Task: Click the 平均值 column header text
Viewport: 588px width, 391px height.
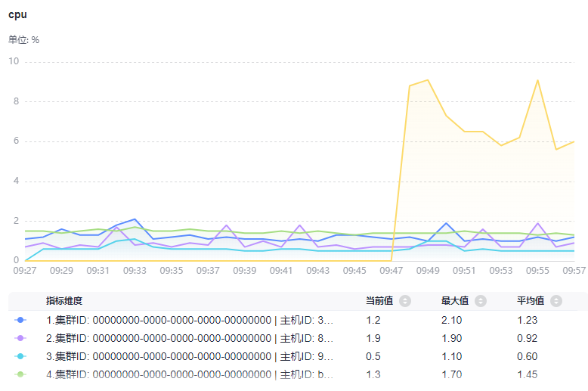Action: [x=531, y=301]
